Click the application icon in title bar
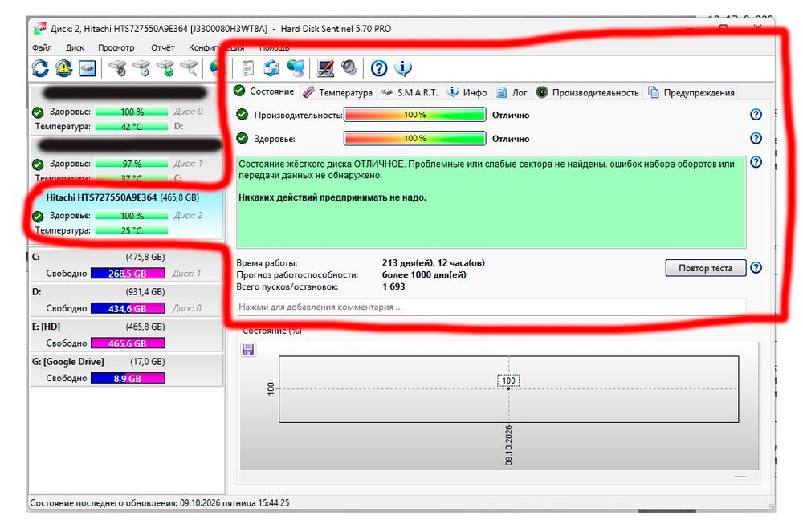 pos(40,29)
